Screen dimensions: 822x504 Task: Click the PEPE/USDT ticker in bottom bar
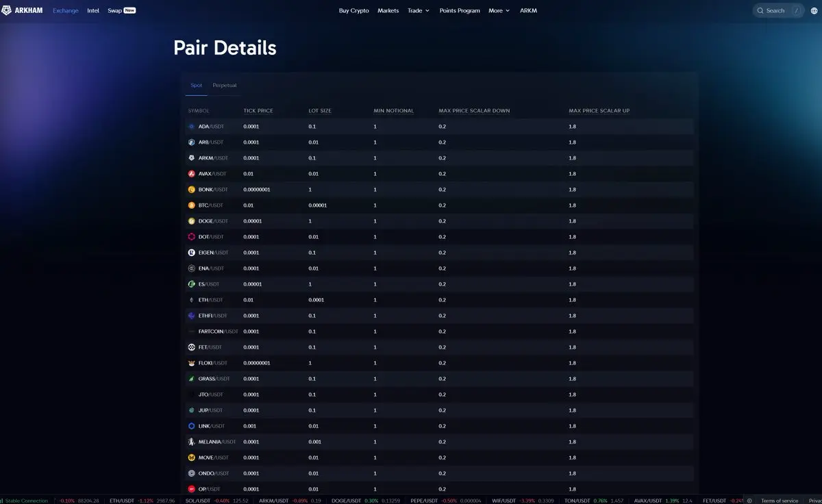tap(445, 501)
